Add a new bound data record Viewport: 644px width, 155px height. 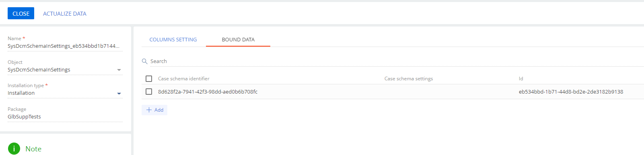154,110
